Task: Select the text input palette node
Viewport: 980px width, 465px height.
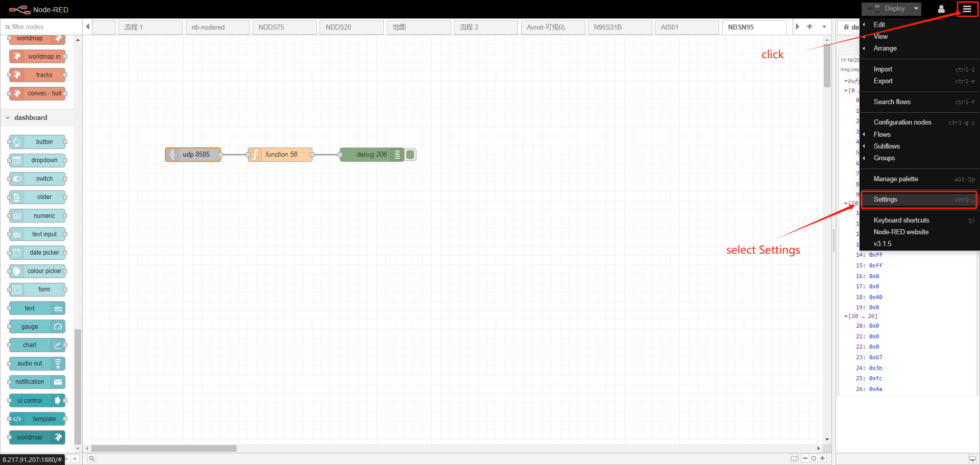Action: coord(37,234)
